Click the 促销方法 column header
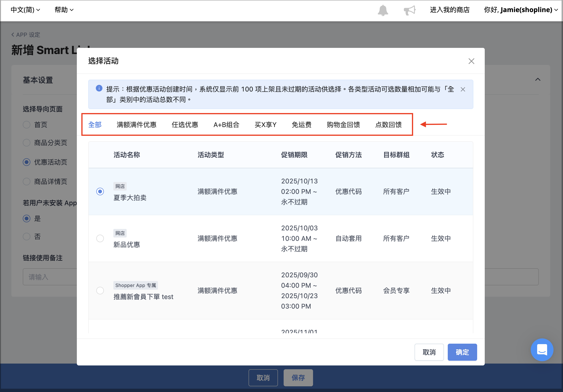Screen dimensions: 563x392 (x=348, y=155)
